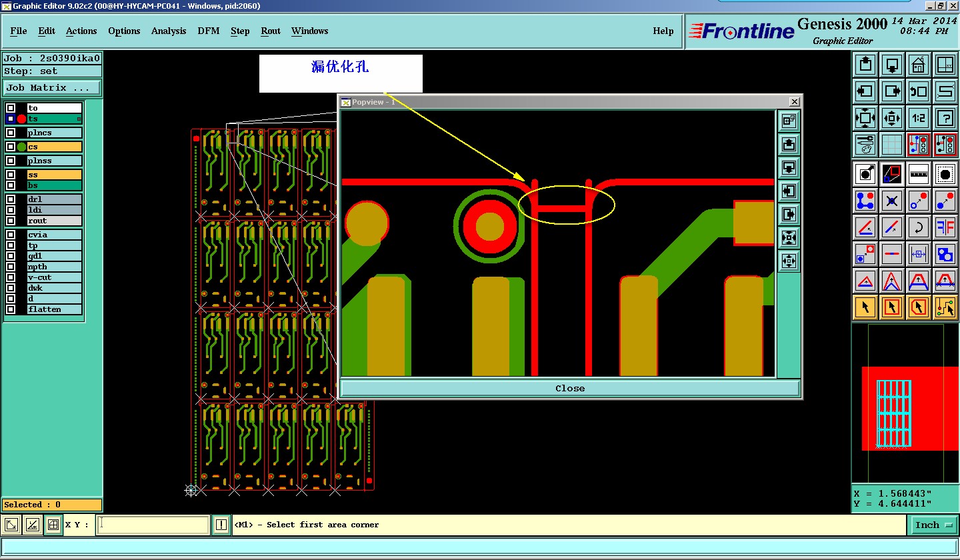The image size is (960, 560).
Task: Click the previous view return-arrow icon
Action: pos(919,91)
